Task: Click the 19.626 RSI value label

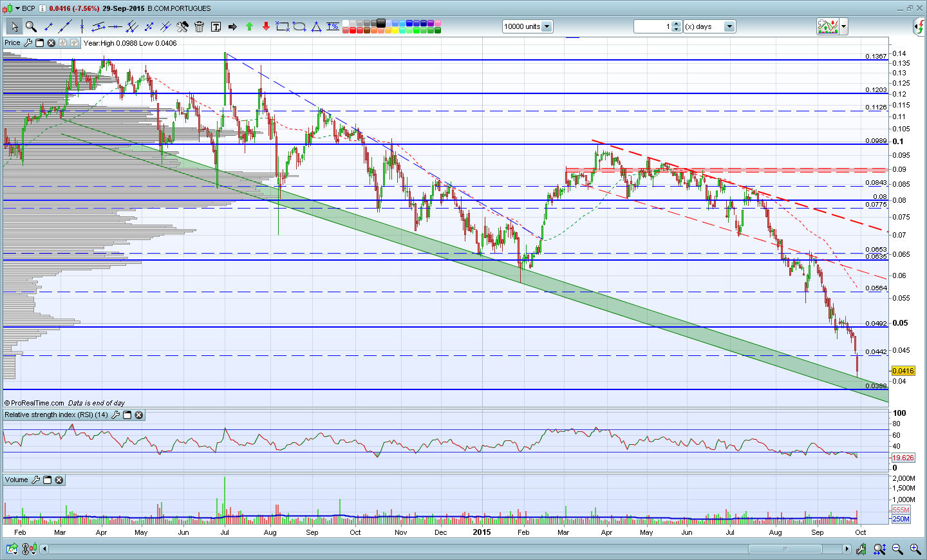Action: tap(903, 458)
